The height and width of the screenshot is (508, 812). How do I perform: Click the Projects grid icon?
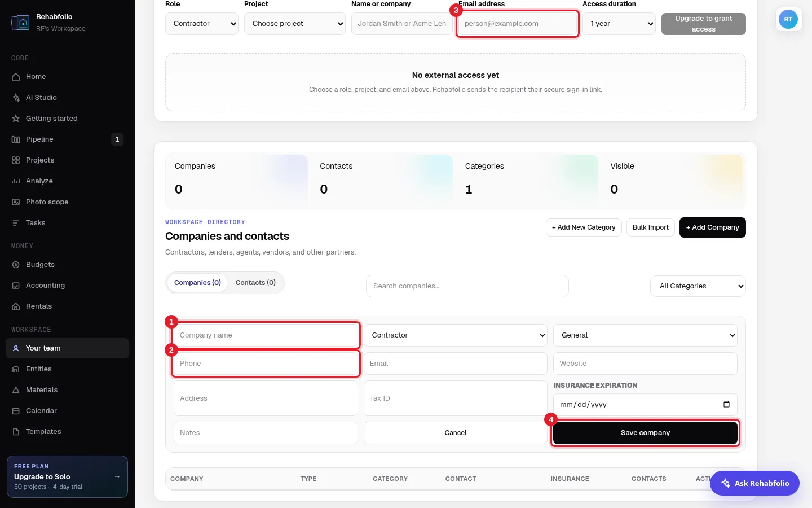(x=16, y=160)
